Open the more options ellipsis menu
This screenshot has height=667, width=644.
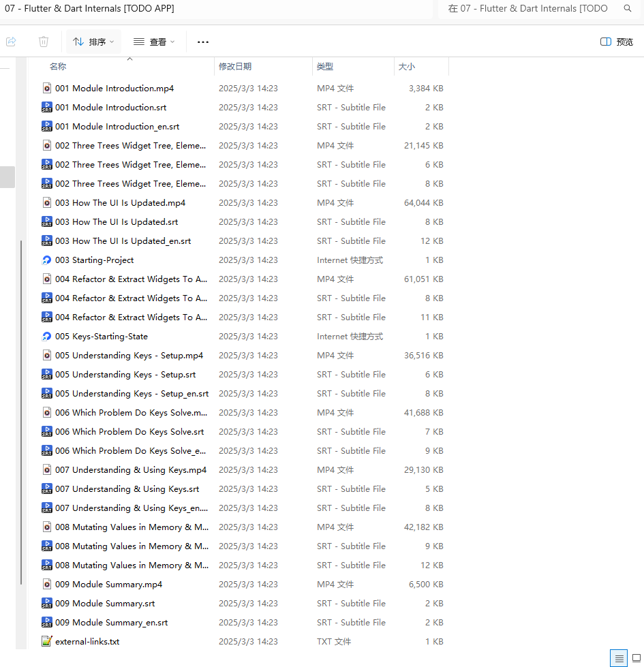point(203,42)
